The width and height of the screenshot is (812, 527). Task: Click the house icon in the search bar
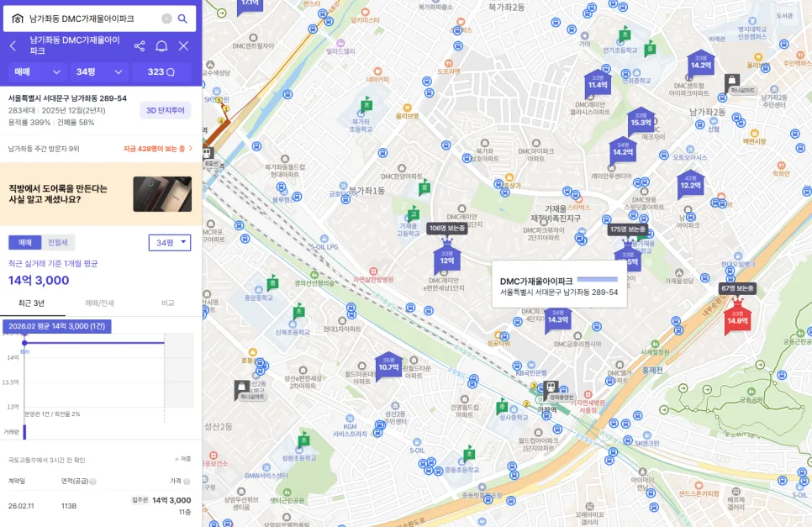pyautogui.click(x=17, y=18)
